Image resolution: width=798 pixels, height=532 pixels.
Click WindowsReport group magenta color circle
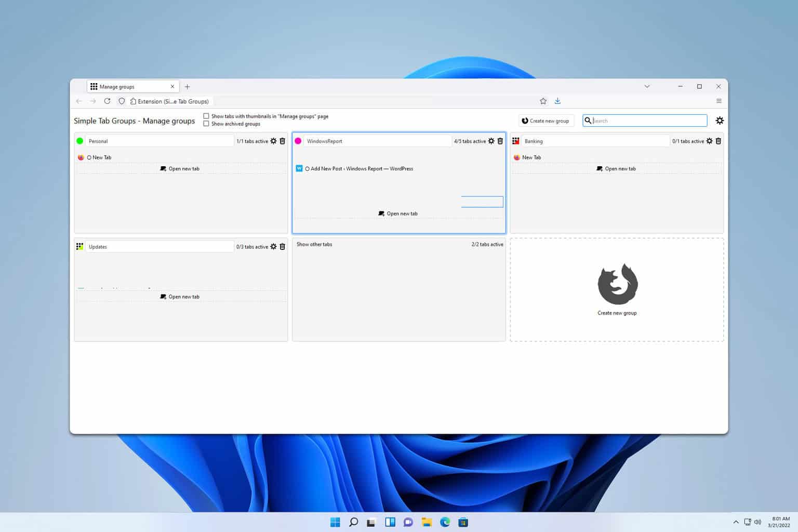click(x=298, y=141)
